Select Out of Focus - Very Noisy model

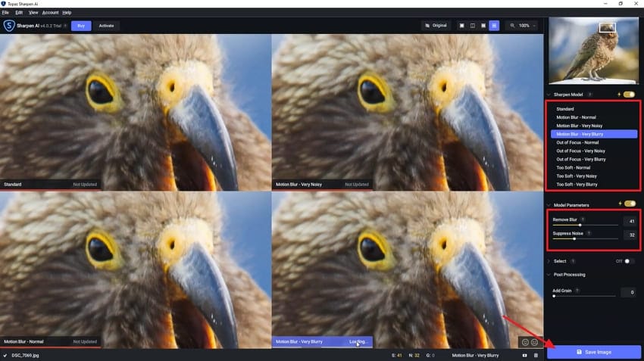[594, 151]
